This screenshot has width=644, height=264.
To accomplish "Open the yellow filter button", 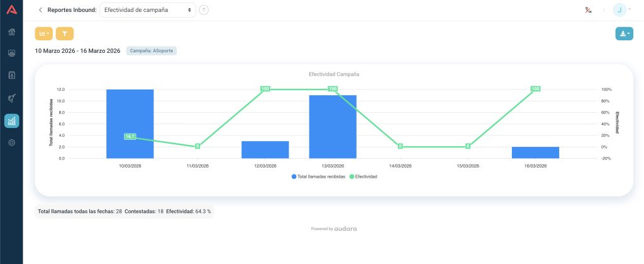I will pyautogui.click(x=65, y=33).
